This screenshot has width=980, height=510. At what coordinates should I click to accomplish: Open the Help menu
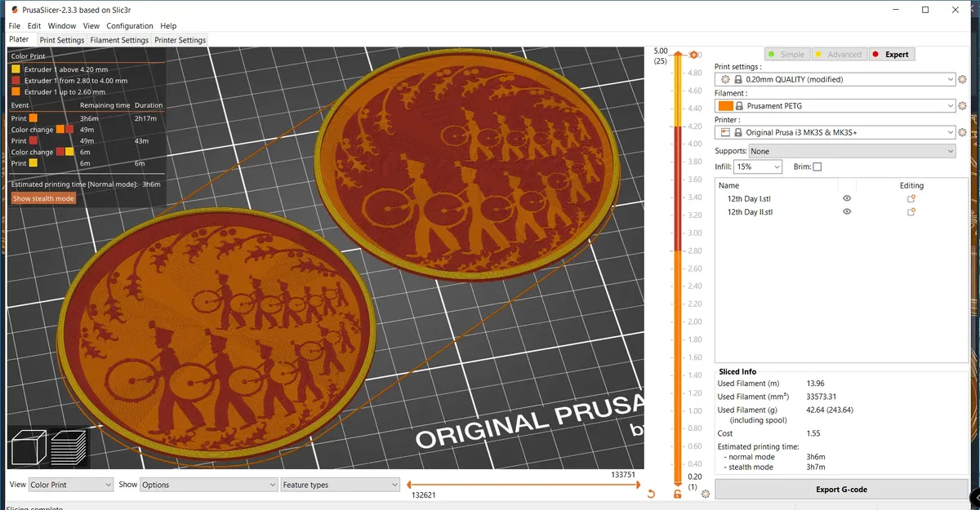tap(168, 26)
